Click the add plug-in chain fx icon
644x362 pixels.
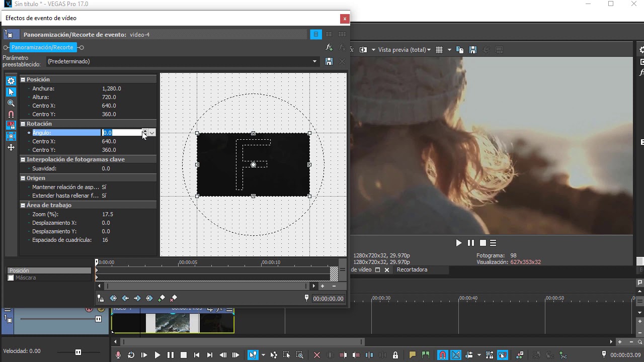click(329, 47)
